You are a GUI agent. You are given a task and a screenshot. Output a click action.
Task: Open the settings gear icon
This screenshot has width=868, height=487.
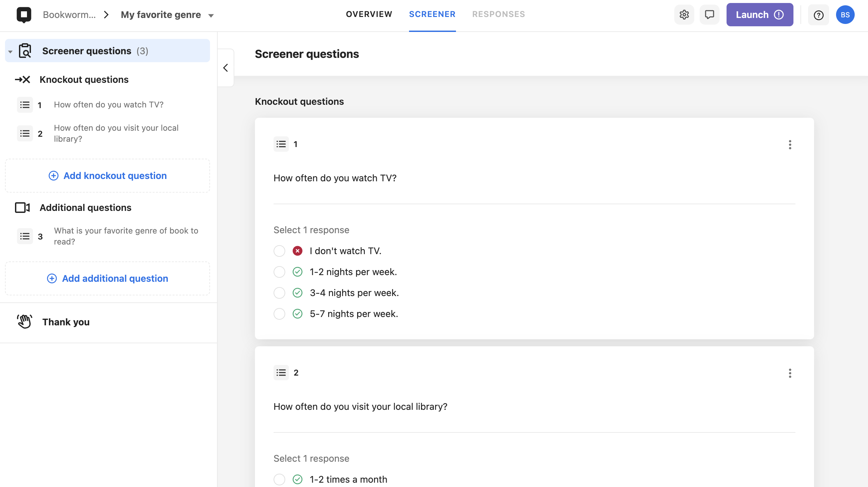[x=684, y=15]
